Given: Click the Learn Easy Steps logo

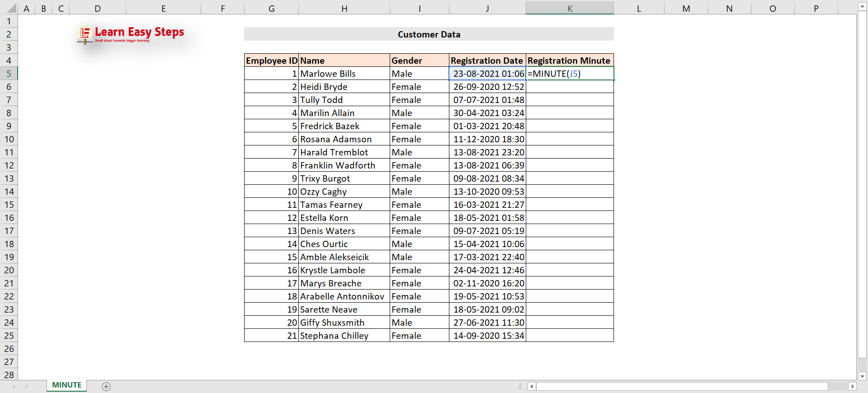Looking at the screenshot, I should tap(131, 35).
